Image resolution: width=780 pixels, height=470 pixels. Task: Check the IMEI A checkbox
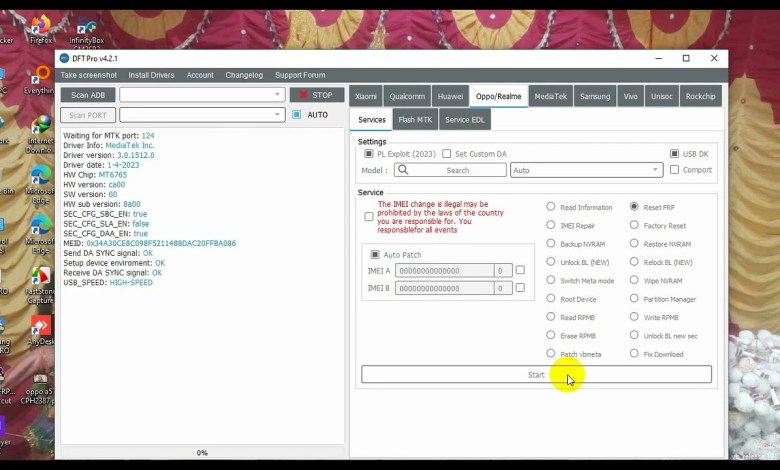(x=520, y=270)
